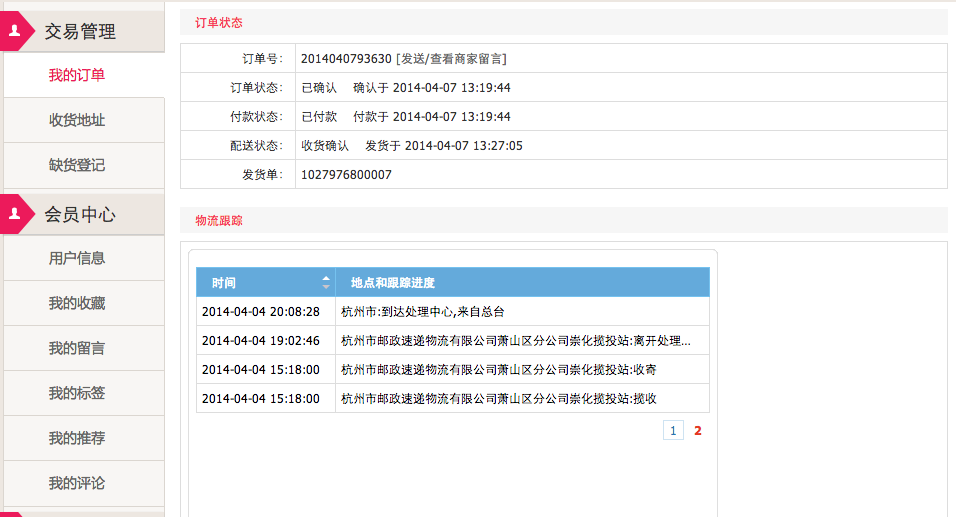This screenshot has height=517, width=956.
Task: Open 我的评论 in the sidebar
Action: [x=77, y=483]
